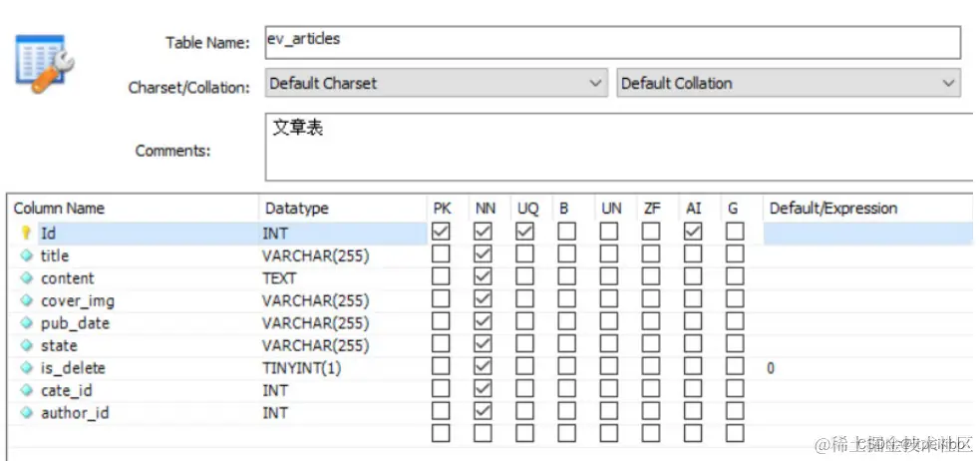Click the INT datatype of cate_id

click(275, 391)
